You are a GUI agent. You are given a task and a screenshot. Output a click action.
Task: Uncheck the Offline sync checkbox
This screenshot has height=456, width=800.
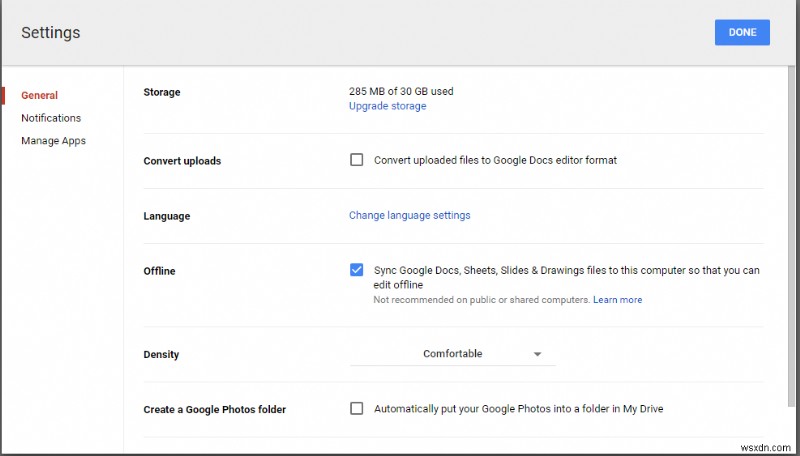357,270
